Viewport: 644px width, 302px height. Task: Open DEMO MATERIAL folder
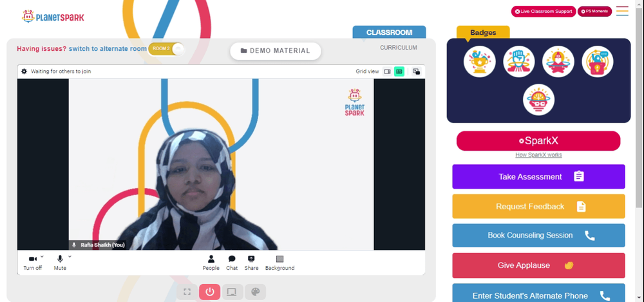[276, 51]
